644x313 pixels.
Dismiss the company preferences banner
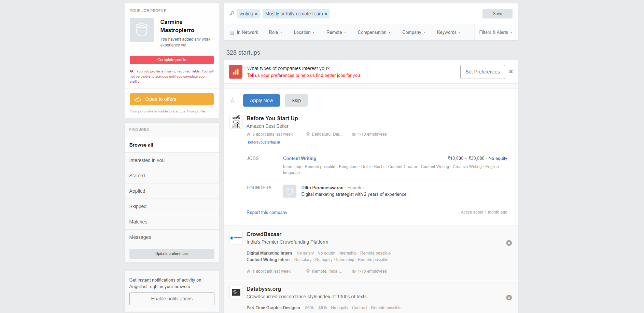coord(511,72)
